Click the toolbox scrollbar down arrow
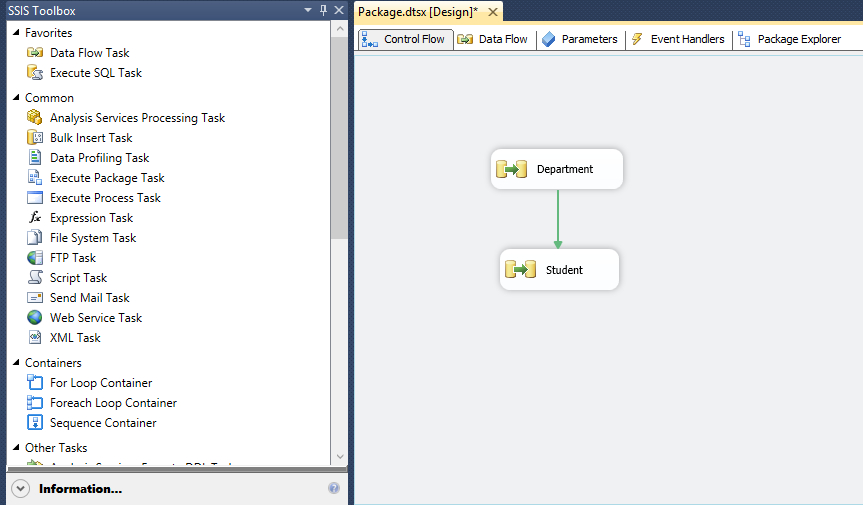 340,457
